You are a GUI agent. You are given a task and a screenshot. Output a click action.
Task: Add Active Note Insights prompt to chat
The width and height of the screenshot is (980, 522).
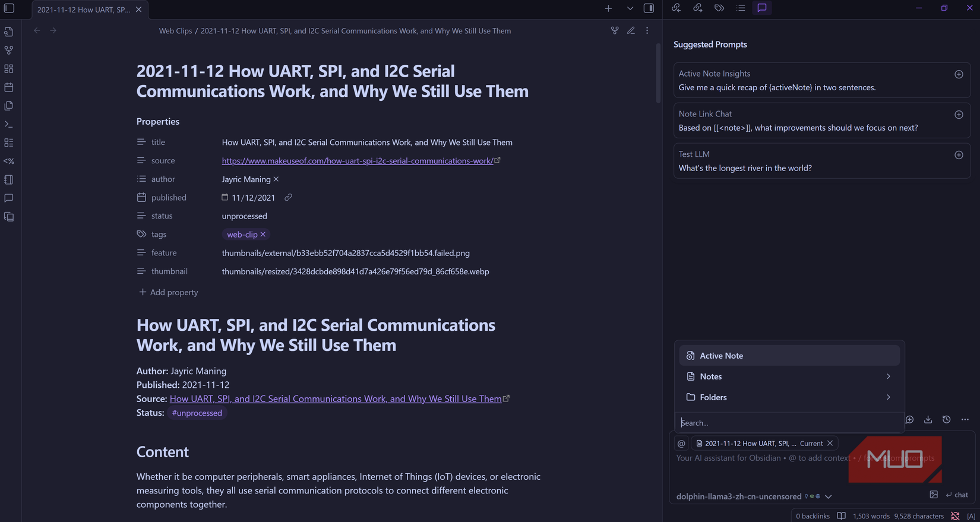959,74
